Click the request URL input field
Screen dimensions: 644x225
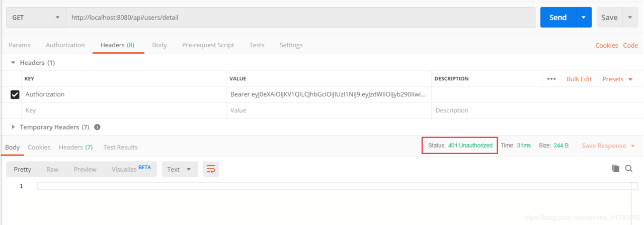[x=300, y=17]
